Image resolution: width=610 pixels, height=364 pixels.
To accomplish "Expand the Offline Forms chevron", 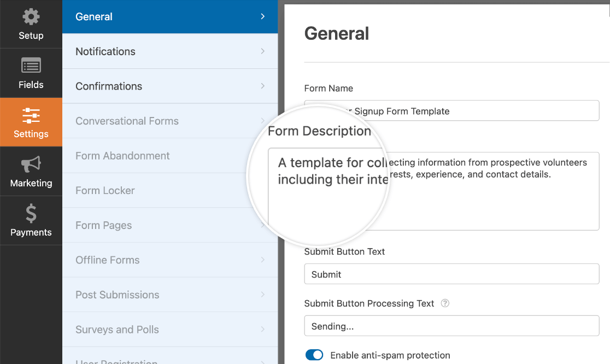I will coord(262,260).
